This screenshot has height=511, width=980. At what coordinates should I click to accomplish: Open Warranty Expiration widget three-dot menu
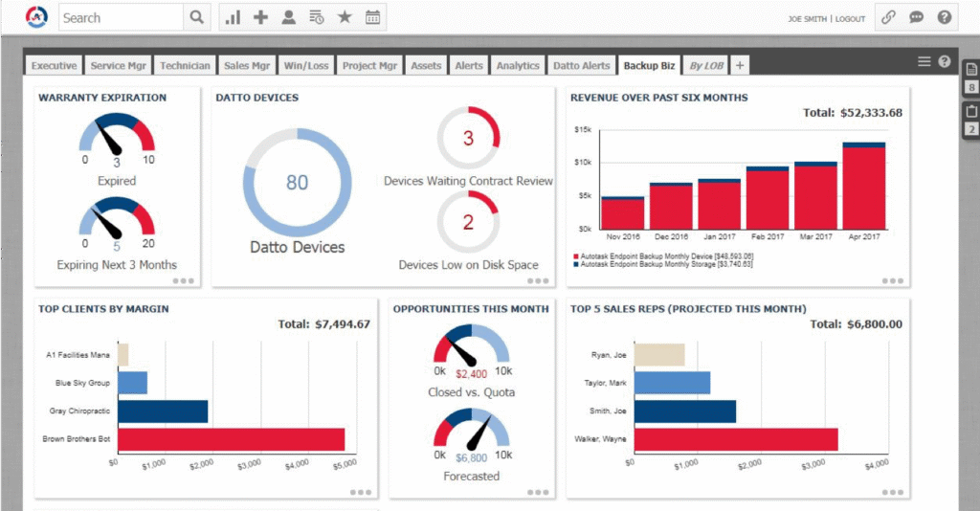point(183,281)
